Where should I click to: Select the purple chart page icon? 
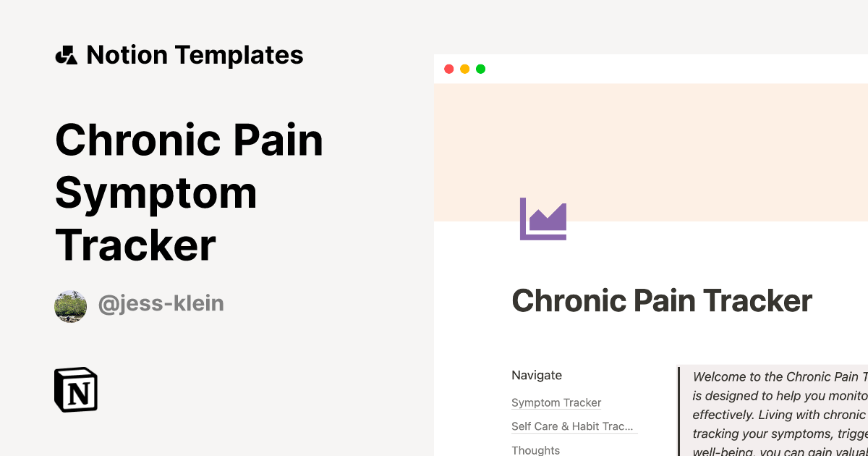pos(542,219)
